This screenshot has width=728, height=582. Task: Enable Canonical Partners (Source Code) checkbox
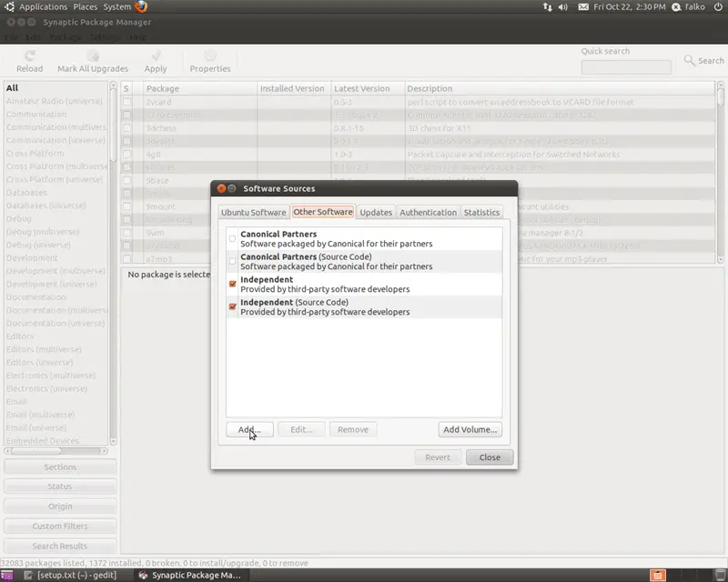[x=232, y=261]
